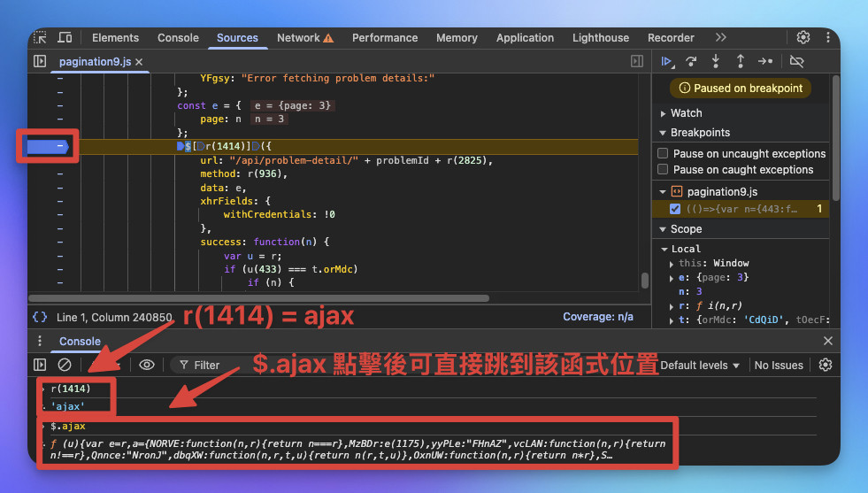Collapse the Local scope
The image size is (868, 493).
[x=664, y=250]
